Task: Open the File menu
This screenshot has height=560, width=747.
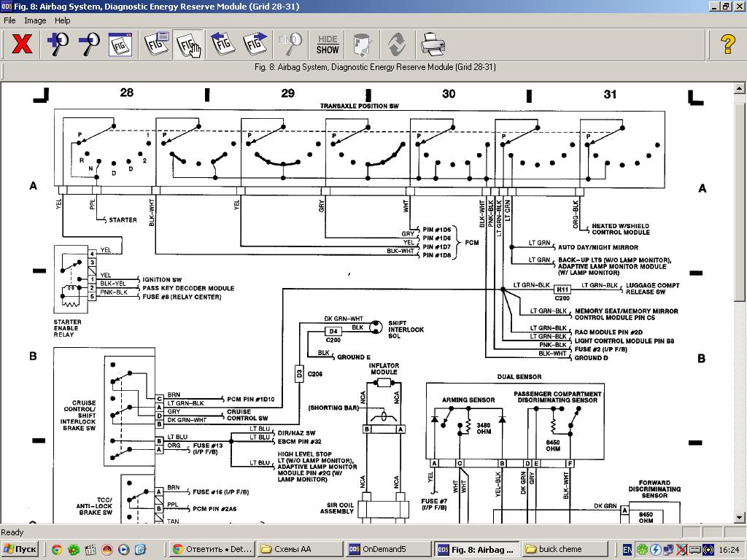Action: (10, 20)
